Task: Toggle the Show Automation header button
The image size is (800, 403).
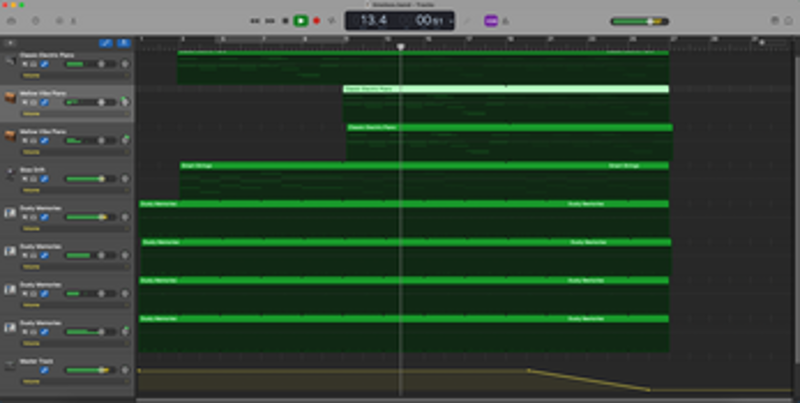Action: click(106, 43)
